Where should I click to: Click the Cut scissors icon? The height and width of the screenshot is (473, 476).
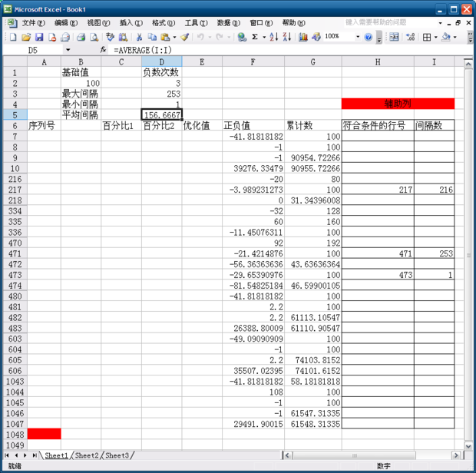139,37
